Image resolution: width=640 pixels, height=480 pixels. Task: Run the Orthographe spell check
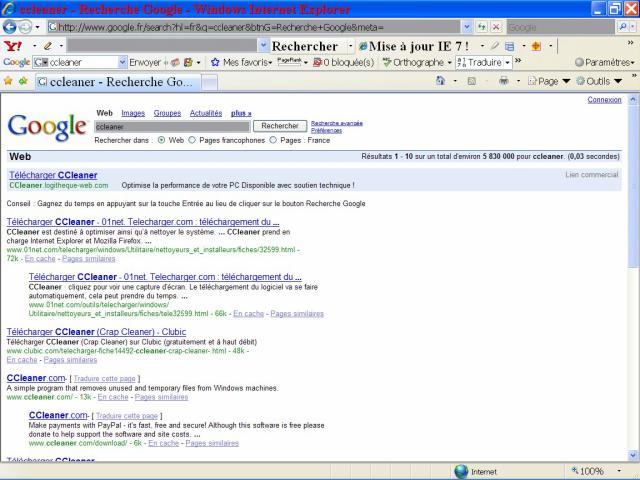414,62
